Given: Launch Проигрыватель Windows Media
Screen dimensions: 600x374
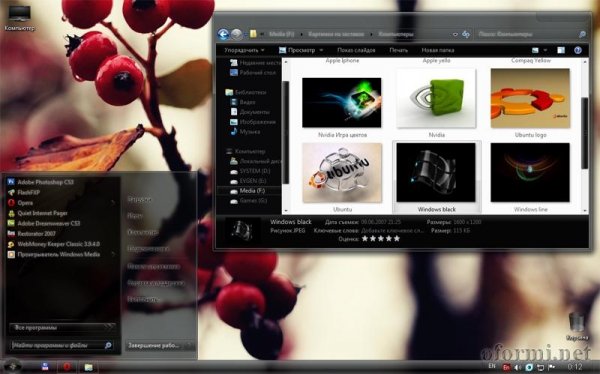Looking at the screenshot, I should click(54, 254).
